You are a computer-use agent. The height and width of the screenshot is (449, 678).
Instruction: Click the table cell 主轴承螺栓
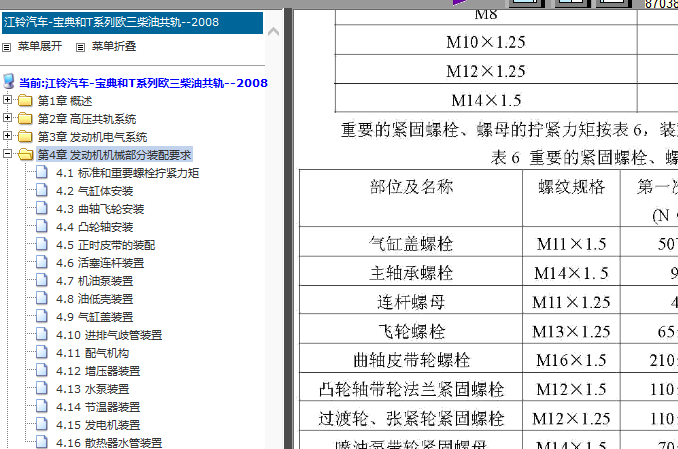click(x=411, y=272)
